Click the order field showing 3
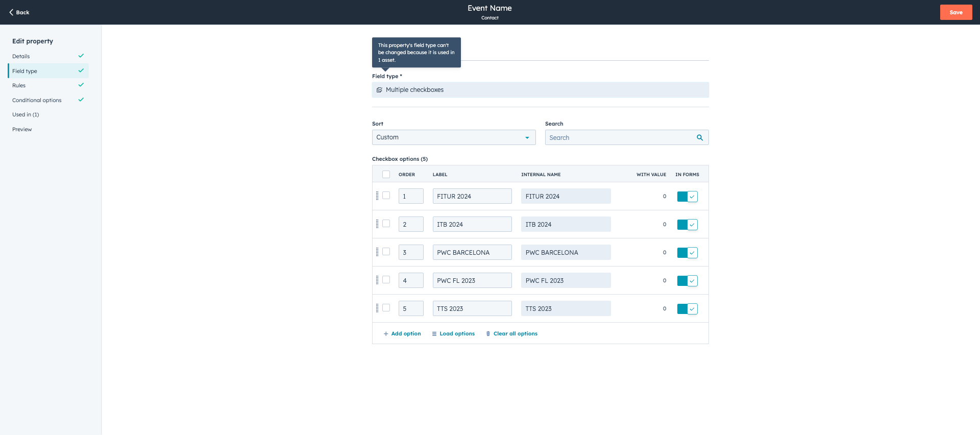The height and width of the screenshot is (435, 980). click(411, 252)
